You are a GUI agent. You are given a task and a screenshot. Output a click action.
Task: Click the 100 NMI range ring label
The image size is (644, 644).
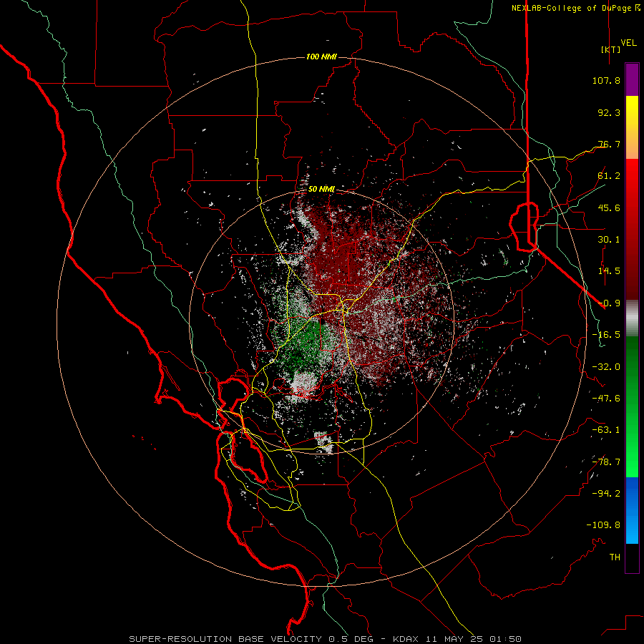pyautogui.click(x=321, y=57)
